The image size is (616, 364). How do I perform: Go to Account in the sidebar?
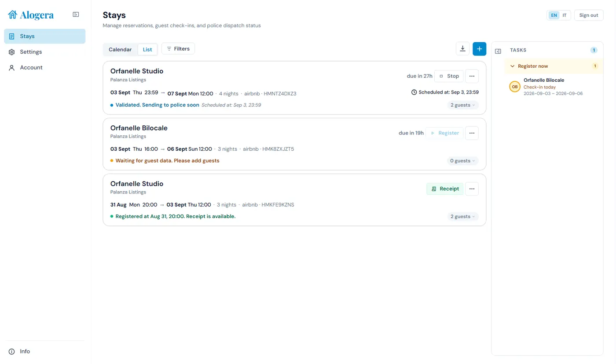[44, 68]
